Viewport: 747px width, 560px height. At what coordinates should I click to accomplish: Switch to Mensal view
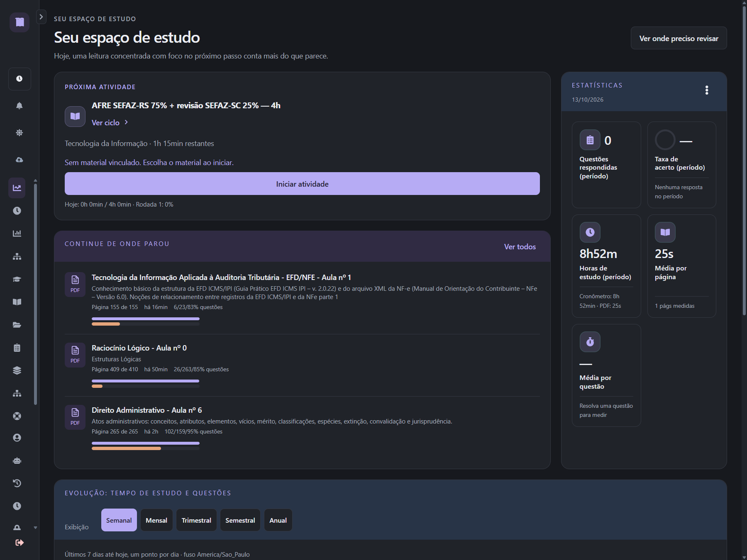click(156, 520)
